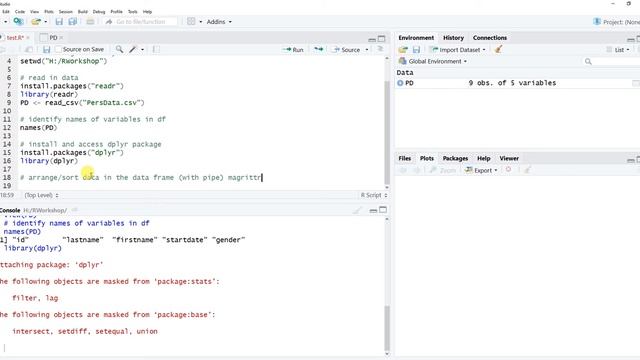This screenshot has height=360, width=640.
Task: Click the open file folder icon in main toolbar
Action: [36, 22]
